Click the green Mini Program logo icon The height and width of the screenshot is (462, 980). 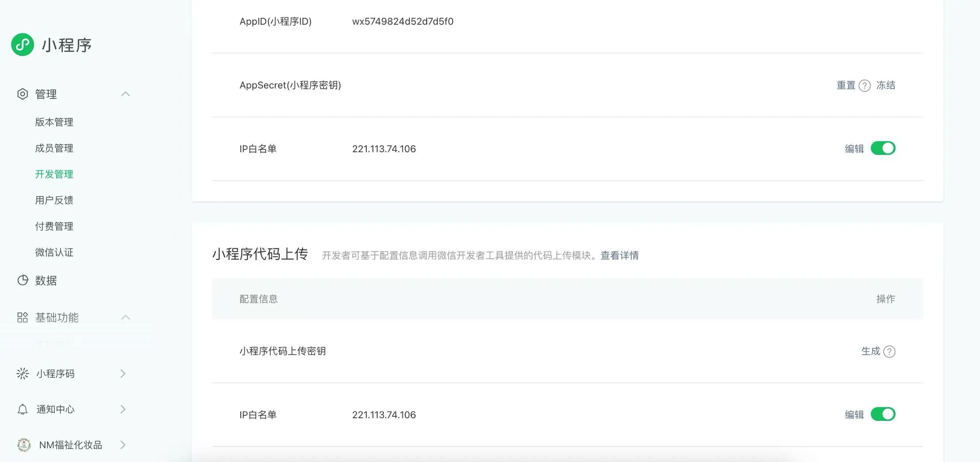point(22,44)
